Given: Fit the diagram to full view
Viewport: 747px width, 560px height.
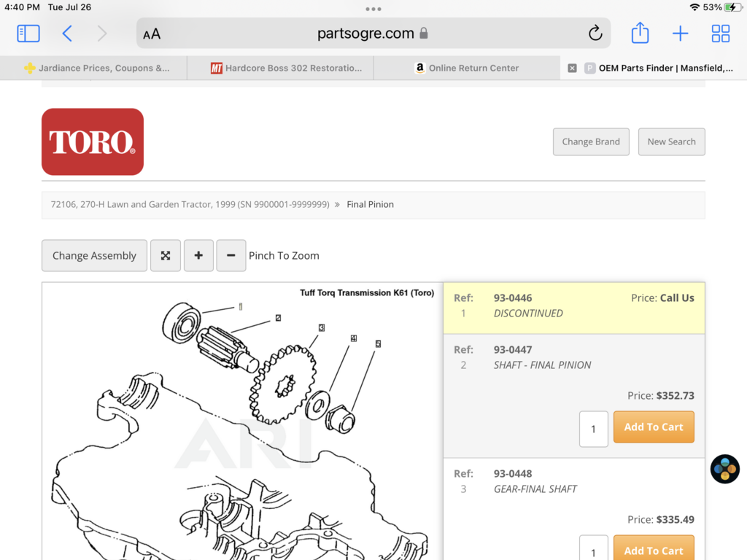Looking at the screenshot, I should coord(166,256).
